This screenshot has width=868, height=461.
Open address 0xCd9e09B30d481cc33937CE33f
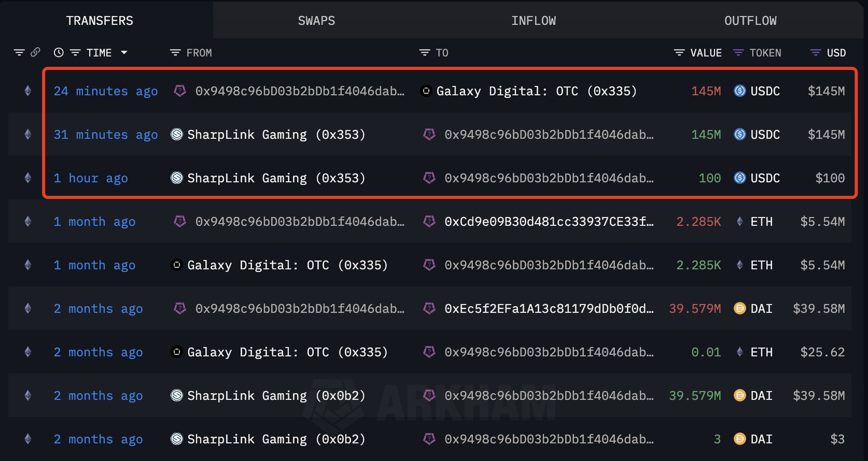pyautogui.click(x=549, y=222)
